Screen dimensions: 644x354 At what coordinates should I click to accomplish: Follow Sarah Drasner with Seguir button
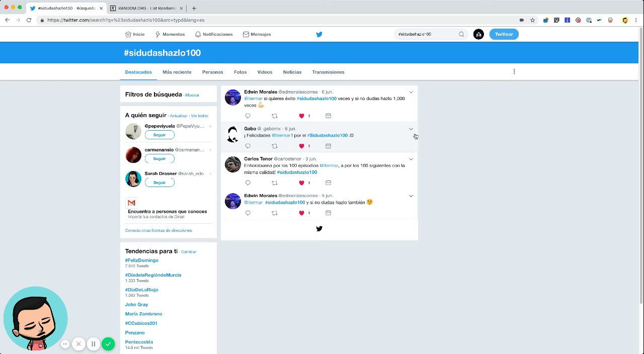pos(159,182)
